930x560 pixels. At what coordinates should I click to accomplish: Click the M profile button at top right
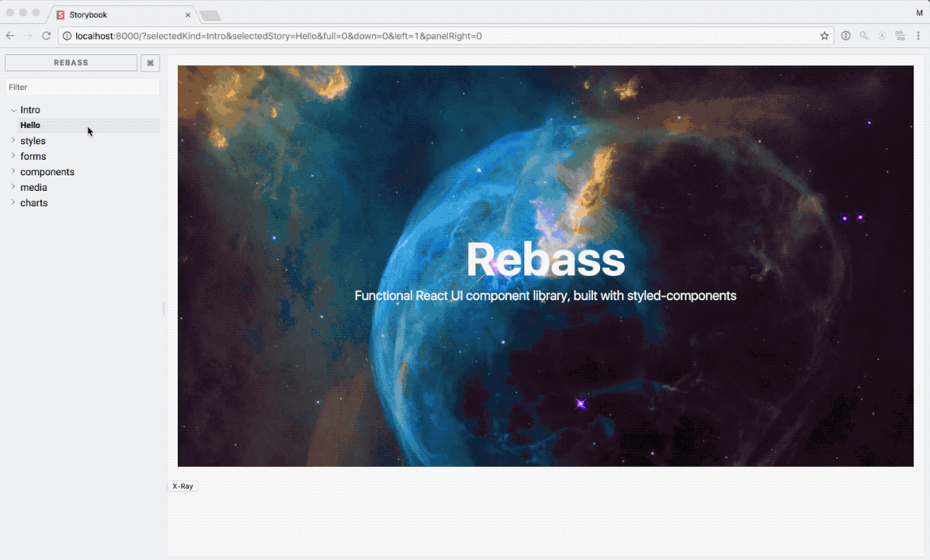pos(918,13)
